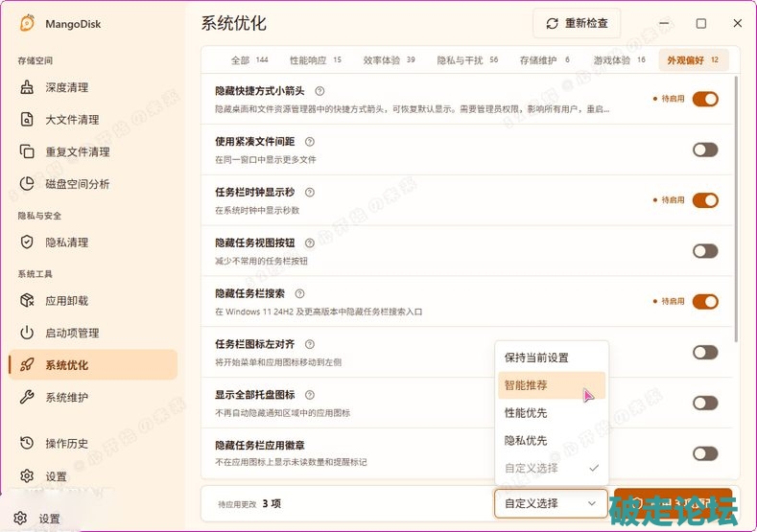757x532 pixels.
Task: Toggle off 隐藏任务栏搜索 switch
Action: click(x=705, y=301)
